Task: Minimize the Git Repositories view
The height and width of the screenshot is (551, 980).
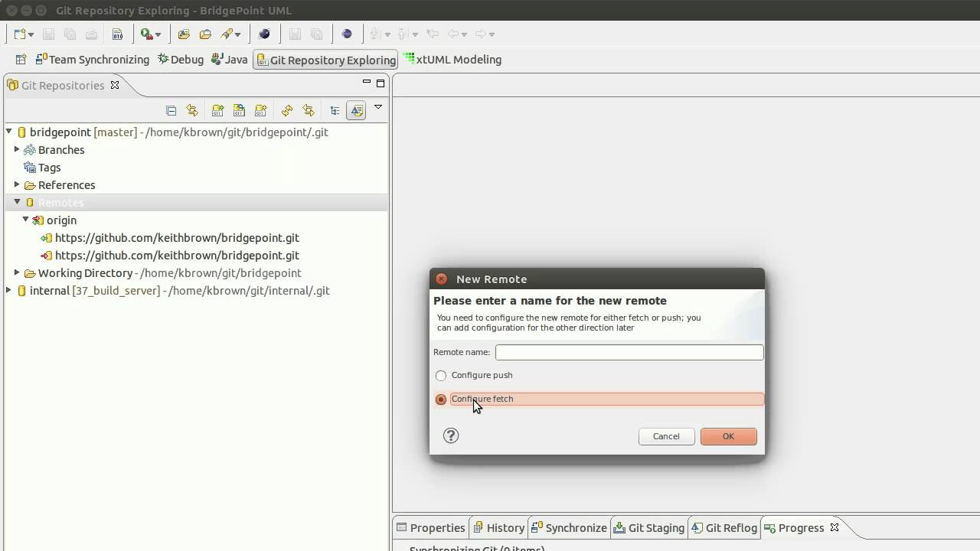Action: [x=366, y=83]
